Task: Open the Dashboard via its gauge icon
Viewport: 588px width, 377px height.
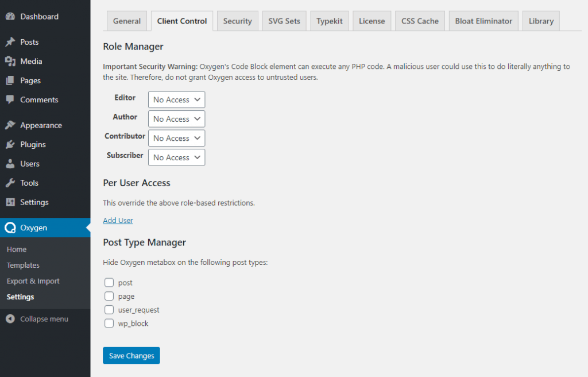Action: [x=11, y=17]
